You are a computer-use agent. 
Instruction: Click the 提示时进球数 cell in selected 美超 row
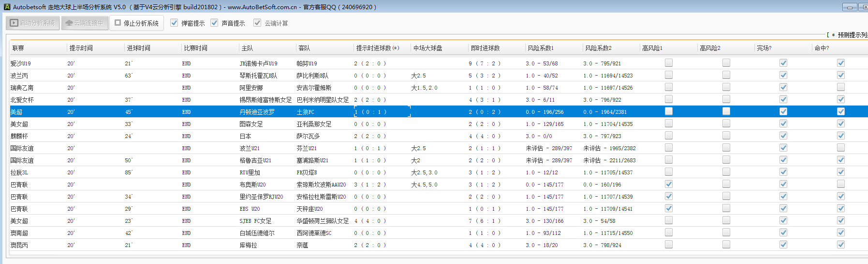coord(382,112)
